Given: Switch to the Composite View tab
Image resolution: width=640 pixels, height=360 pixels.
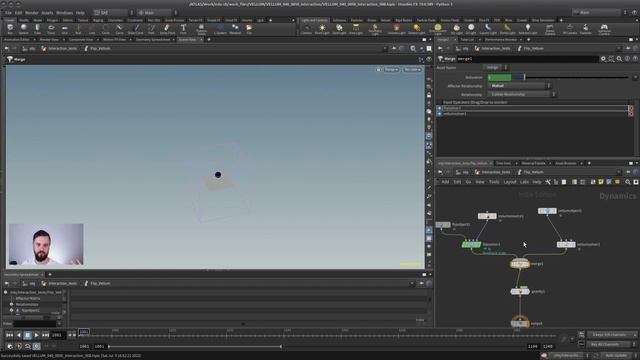Looking at the screenshot, I should 81,40.
